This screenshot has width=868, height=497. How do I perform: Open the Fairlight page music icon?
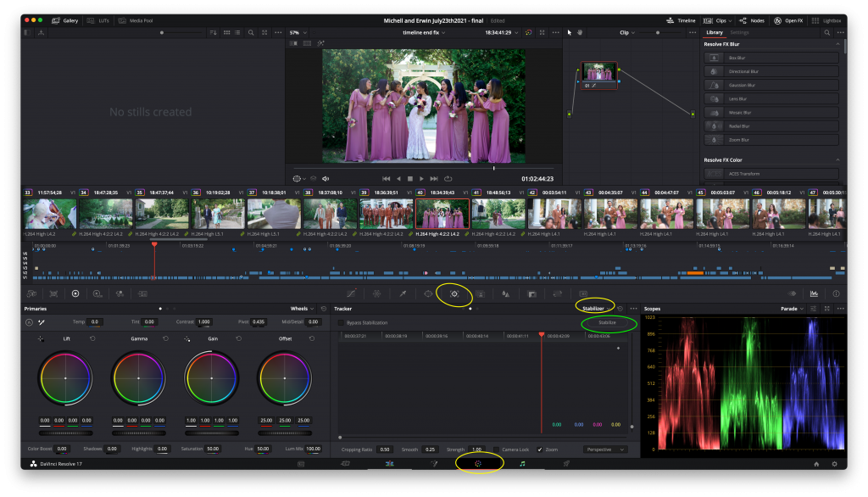(x=522, y=464)
